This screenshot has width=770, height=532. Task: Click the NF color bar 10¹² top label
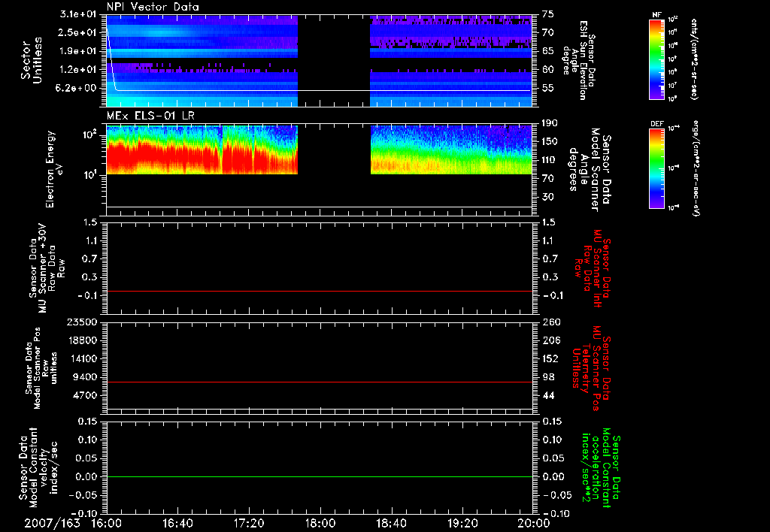pos(673,19)
